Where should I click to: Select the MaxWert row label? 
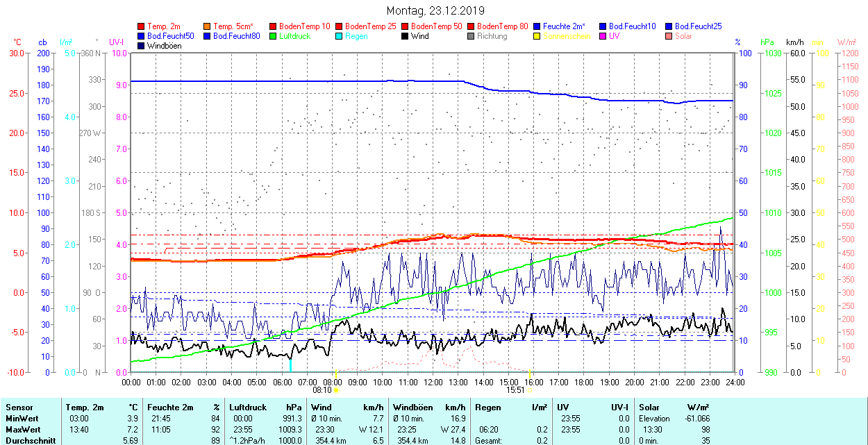(x=24, y=430)
